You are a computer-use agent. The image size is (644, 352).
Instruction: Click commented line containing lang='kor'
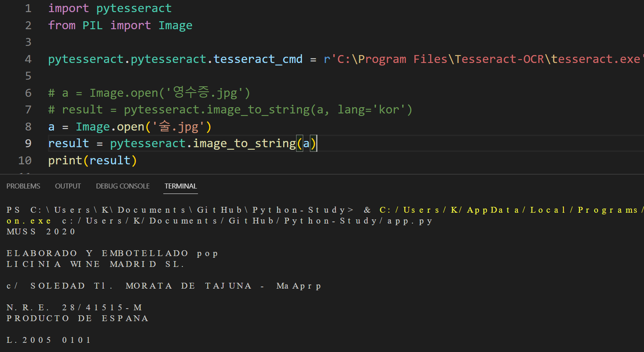click(230, 110)
